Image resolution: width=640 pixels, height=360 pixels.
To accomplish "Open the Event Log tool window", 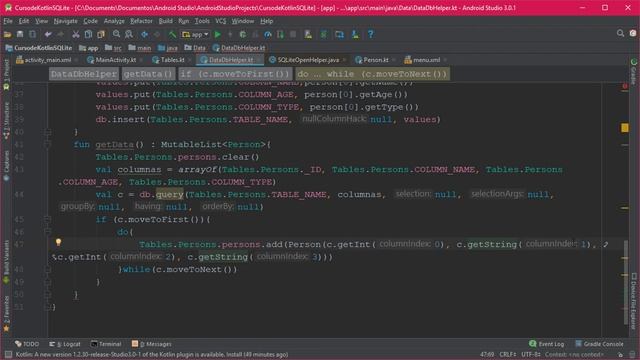I will (x=547, y=344).
